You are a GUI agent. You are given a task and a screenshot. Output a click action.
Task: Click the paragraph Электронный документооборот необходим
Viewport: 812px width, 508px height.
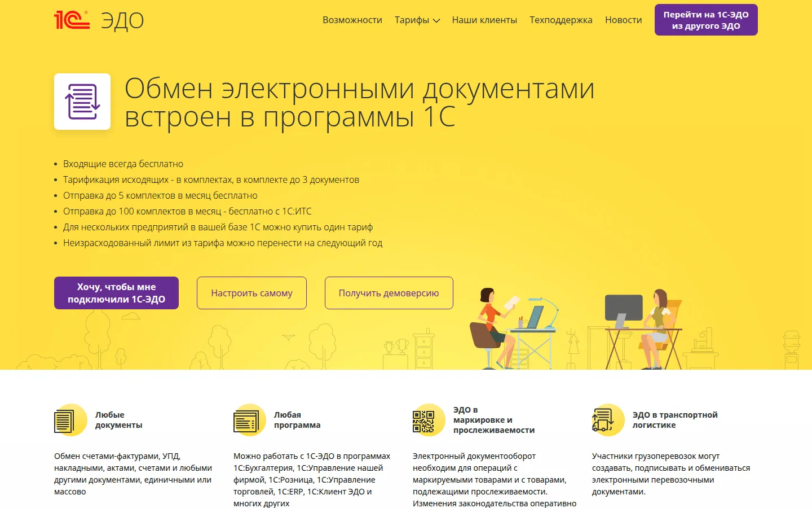pyautogui.click(x=495, y=480)
